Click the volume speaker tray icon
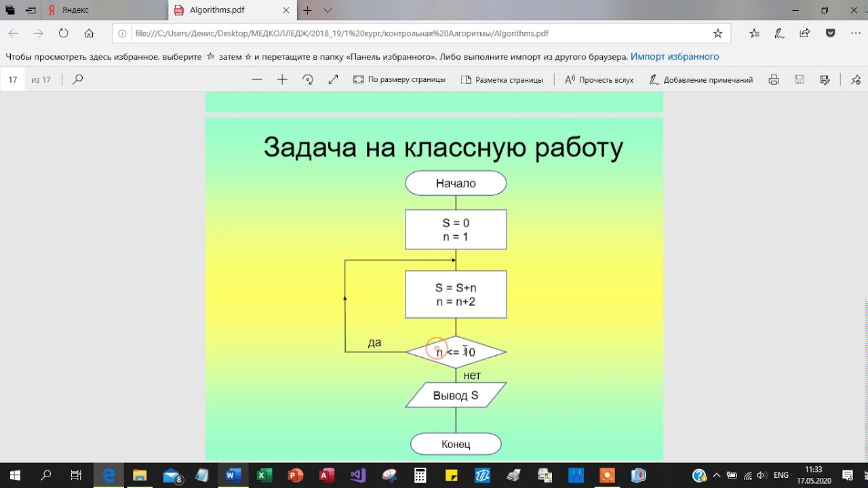The height and width of the screenshot is (488, 868). point(762,475)
